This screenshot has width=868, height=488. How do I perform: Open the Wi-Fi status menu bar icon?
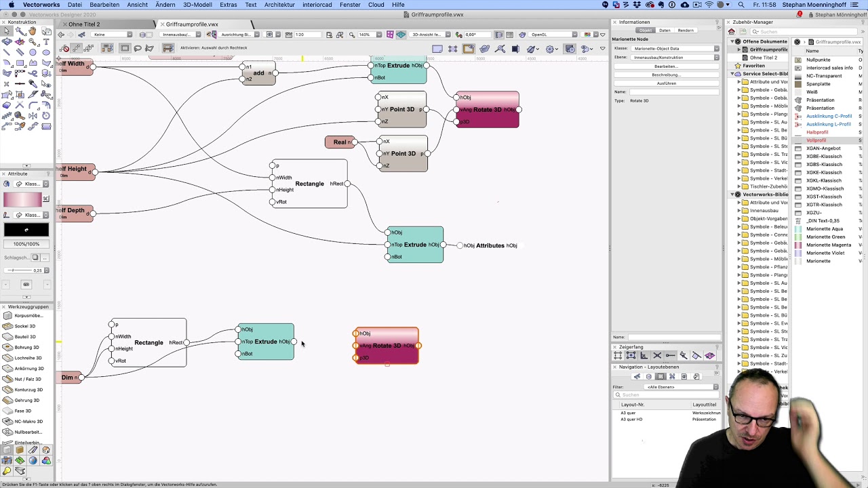coord(709,5)
